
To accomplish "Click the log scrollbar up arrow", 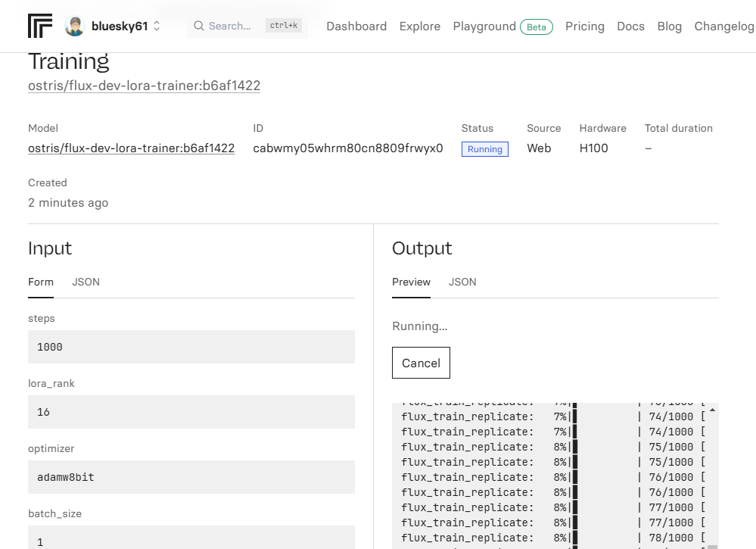I will [713, 410].
